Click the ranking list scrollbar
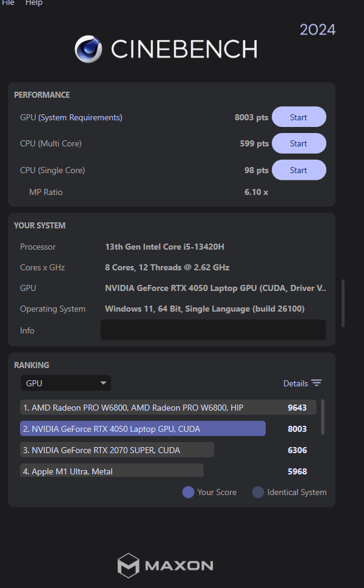364x588 pixels. [322, 417]
